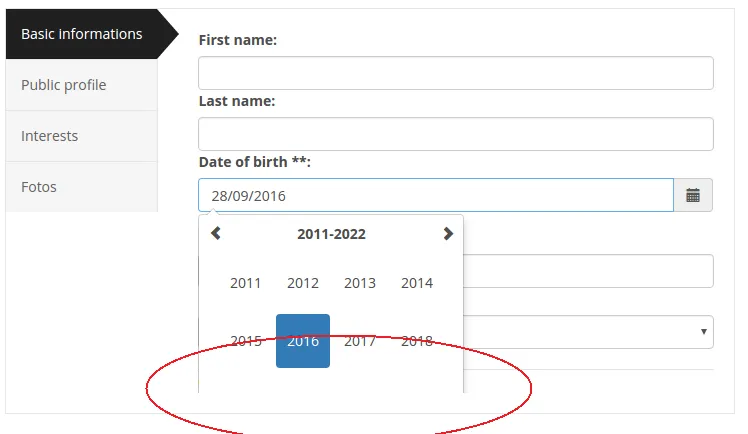Open the Basic informations tab

click(82, 34)
